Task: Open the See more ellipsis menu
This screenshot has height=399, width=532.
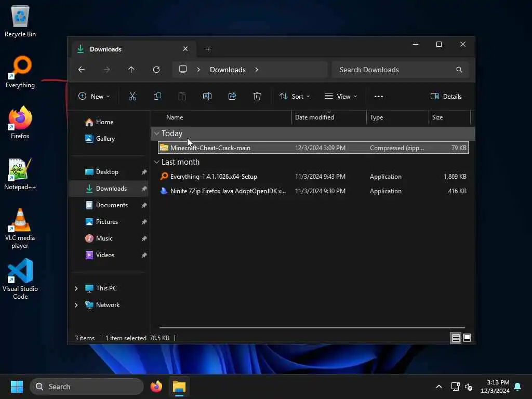Action: [x=379, y=96]
